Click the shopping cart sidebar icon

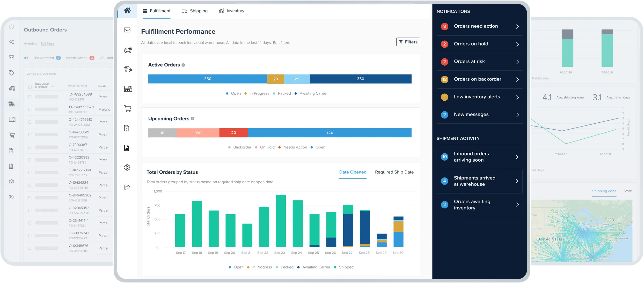click(127, 109)
